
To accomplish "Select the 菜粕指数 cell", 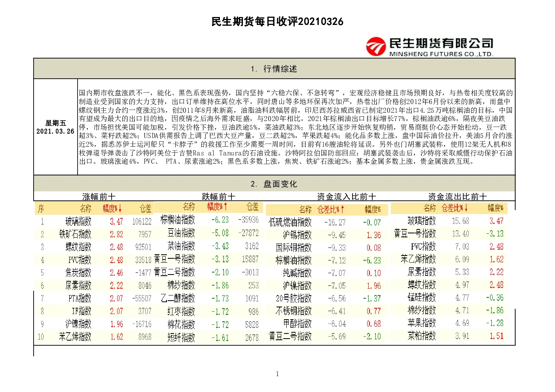I will (x=422, y=336).
